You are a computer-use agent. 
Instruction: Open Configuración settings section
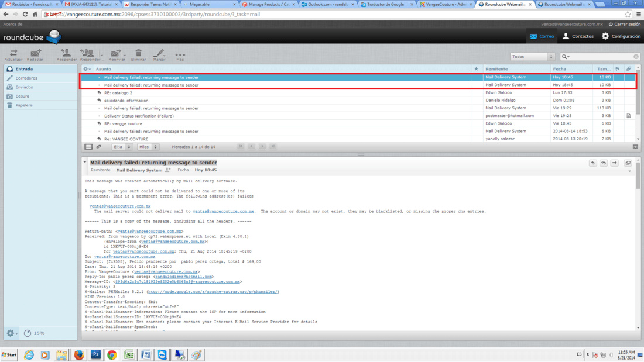(x=621, y=36)
